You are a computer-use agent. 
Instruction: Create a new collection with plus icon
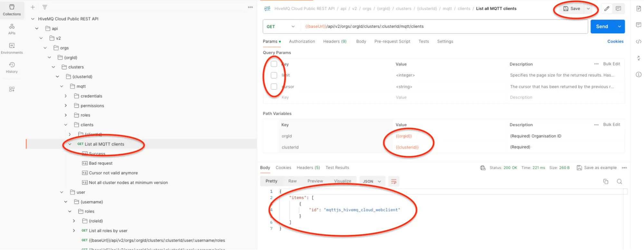point(33,7)
